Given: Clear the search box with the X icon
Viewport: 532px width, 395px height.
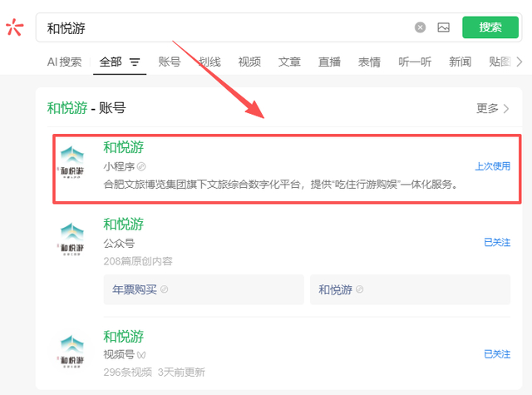Looking at the screenshot, I should [x=420, y=27].
